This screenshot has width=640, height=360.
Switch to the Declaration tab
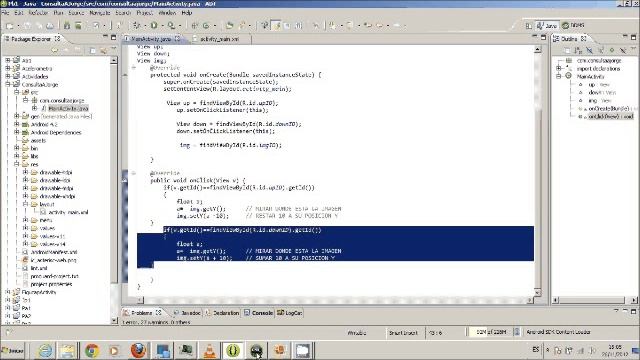pyautogui.click(x=222, y=313)
